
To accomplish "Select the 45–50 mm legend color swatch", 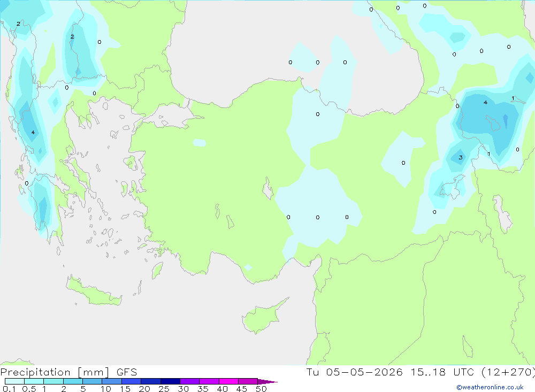I will (248, 381).
